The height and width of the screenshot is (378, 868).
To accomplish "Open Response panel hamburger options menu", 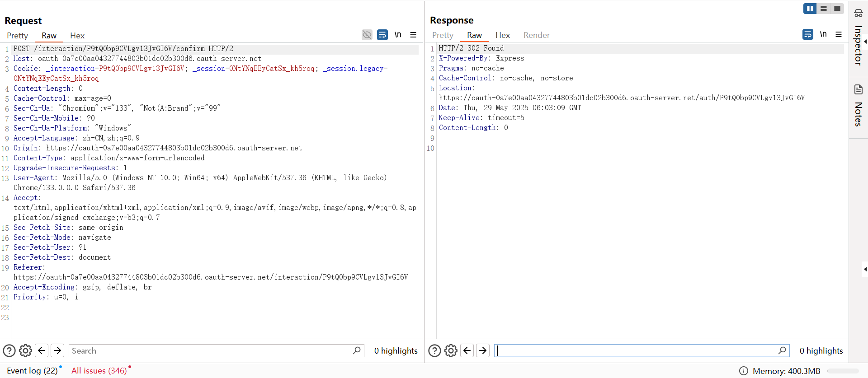I will pos(839,34).
